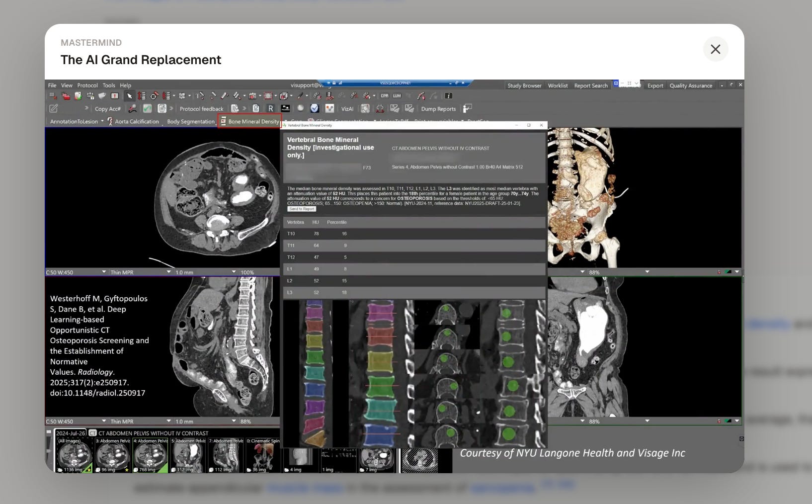The height and width of the screenshot is (504, 812).
Task: Open the Protocol menu
Action: (87, 85)
